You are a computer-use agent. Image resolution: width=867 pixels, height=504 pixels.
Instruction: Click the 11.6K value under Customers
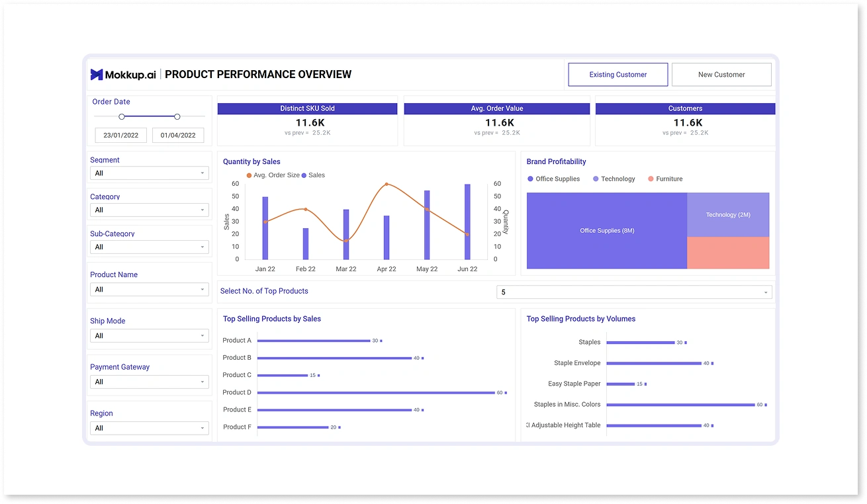[688, 123]
